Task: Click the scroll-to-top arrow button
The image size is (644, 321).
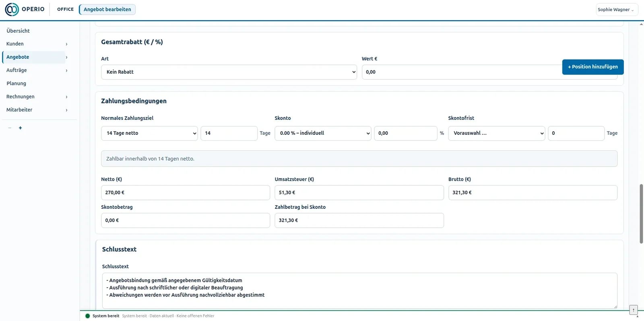Action: [x=634, y=310]
